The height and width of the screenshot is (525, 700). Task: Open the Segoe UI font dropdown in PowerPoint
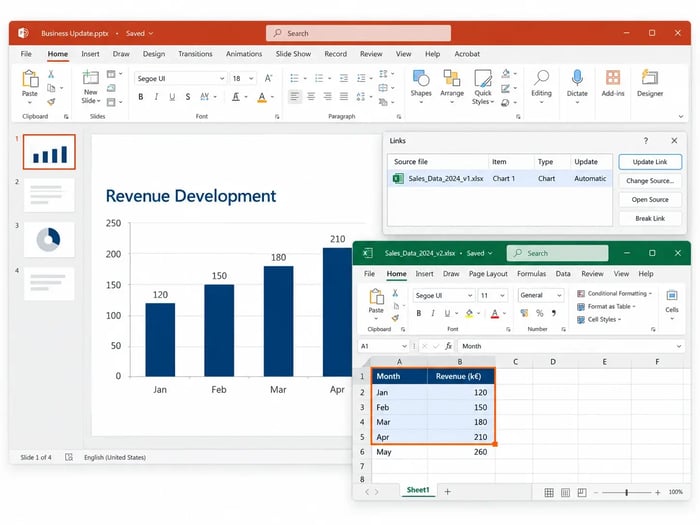(222, 79)
